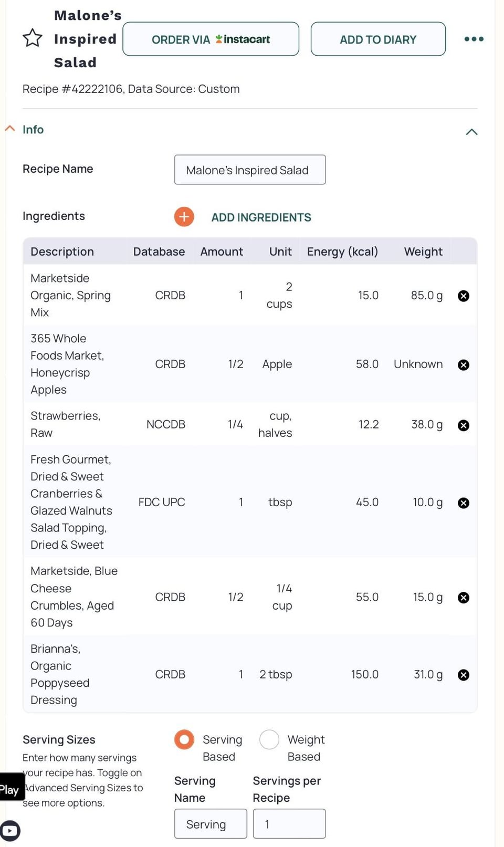Viewport: 504px width, 847px height.
Task: Collapse section using left Info caret
Action: [10, 128]
